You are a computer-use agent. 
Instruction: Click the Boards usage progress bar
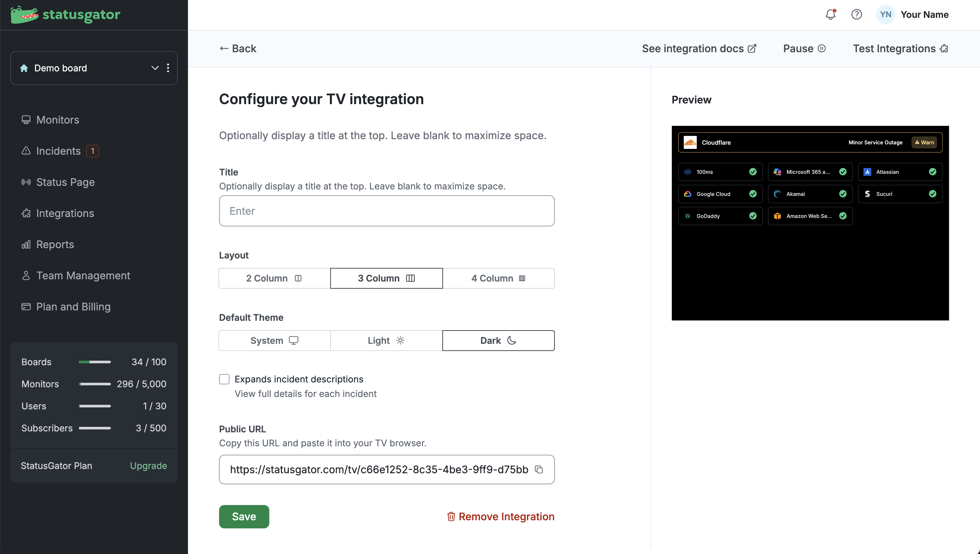[94, 362]
